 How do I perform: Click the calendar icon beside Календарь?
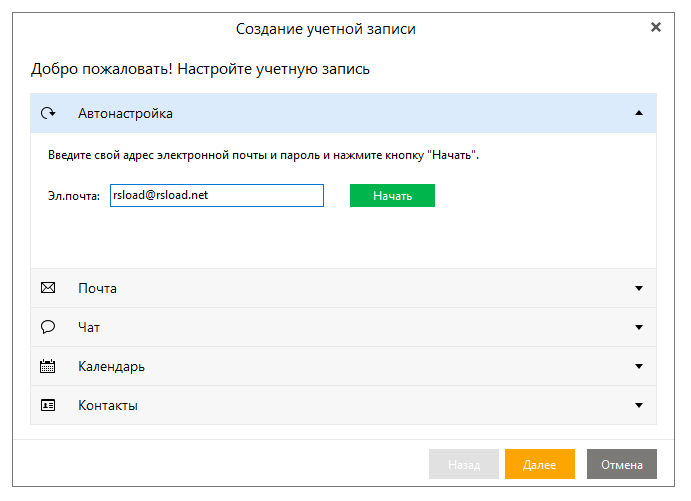pyautogui.click(x=47, y=366)
